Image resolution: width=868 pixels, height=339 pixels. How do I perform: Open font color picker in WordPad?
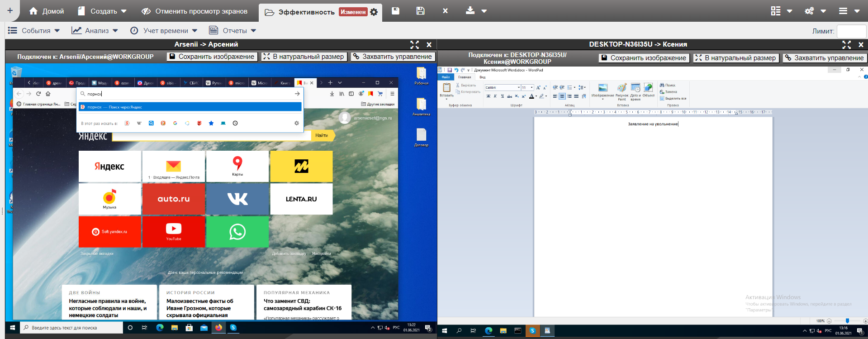(x=533, y=96)
